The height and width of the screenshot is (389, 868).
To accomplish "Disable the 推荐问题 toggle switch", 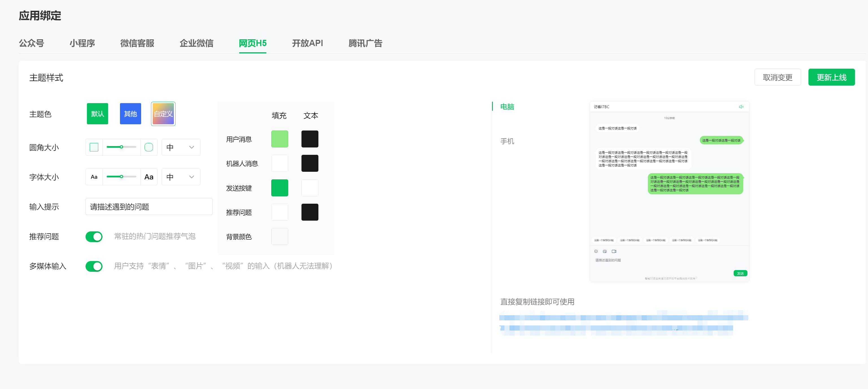I will (x=94, y=237).
